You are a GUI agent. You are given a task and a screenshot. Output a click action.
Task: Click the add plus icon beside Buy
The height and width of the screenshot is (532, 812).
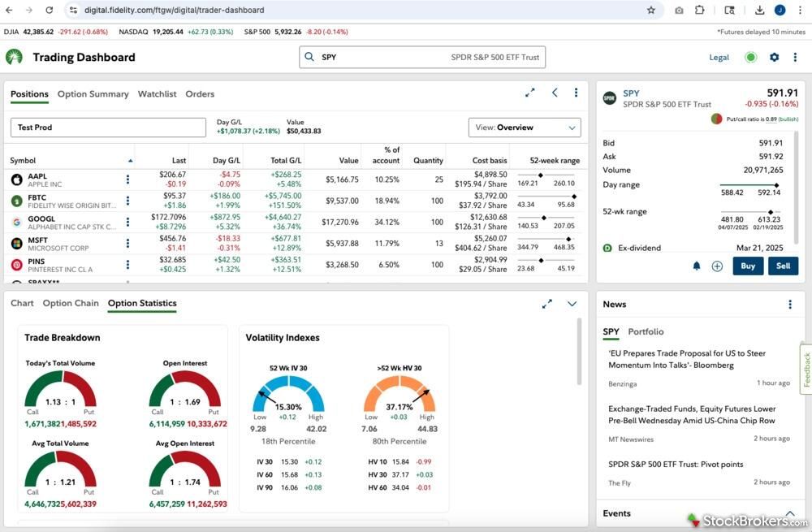(x=717, y=266)
